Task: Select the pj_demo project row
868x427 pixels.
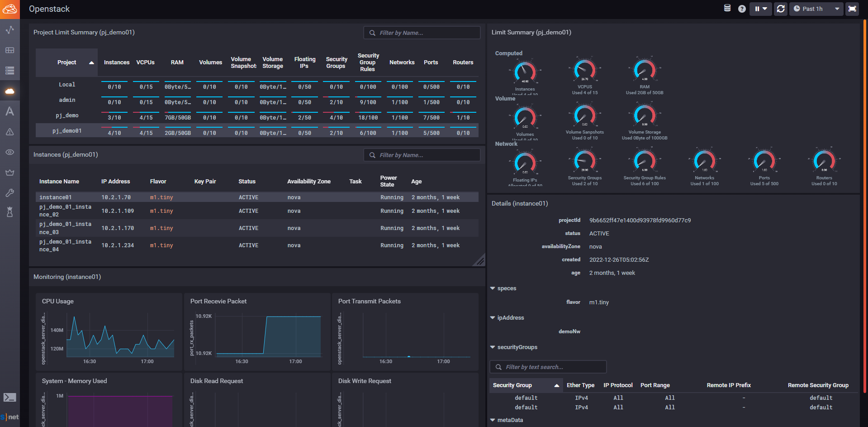Action: 257,116
